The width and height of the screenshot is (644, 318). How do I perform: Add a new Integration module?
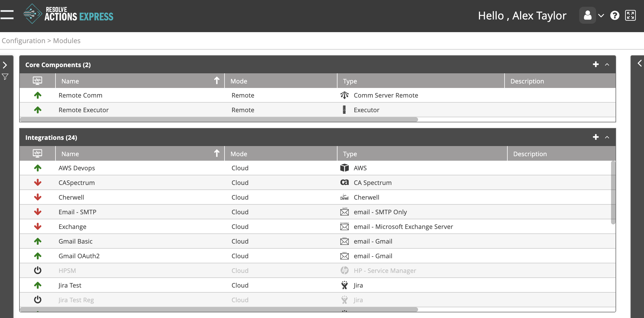click(596, 137)
